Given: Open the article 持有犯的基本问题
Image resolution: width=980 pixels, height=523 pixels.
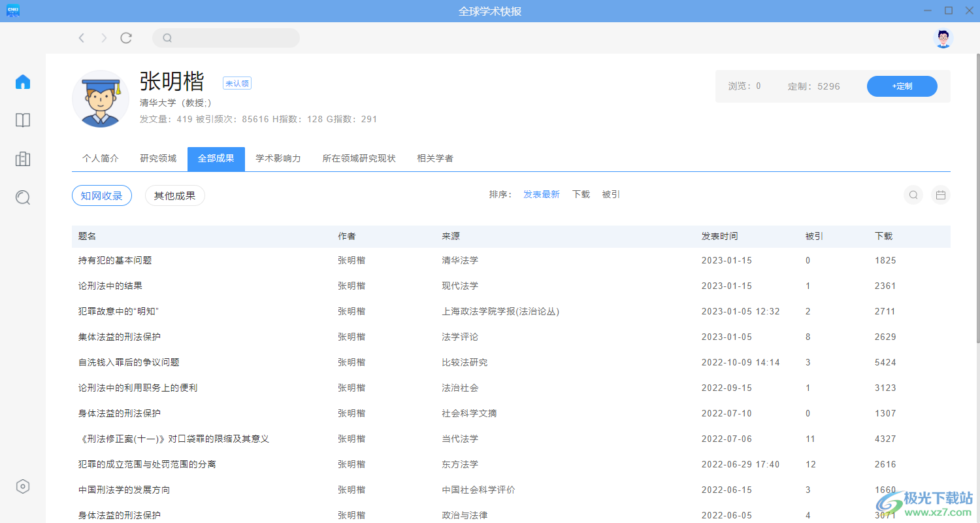Looking at the screenshot, I should coord(114,260).
